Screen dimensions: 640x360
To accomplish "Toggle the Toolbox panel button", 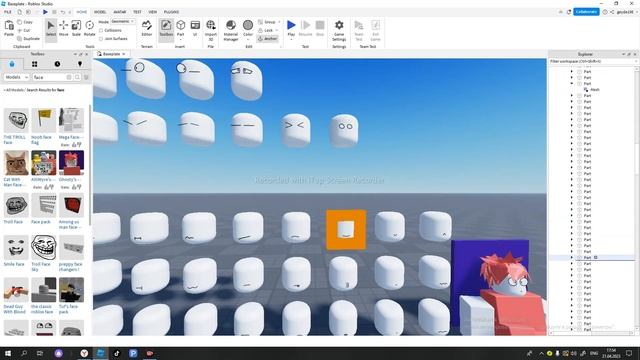I will pyautogui.click(x=166, y=29).
